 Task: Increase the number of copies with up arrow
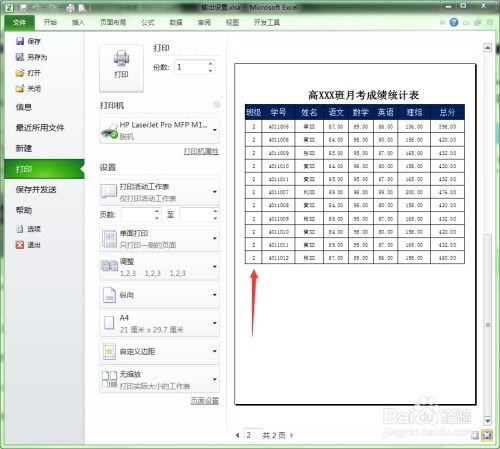click(x=210, y=64)
